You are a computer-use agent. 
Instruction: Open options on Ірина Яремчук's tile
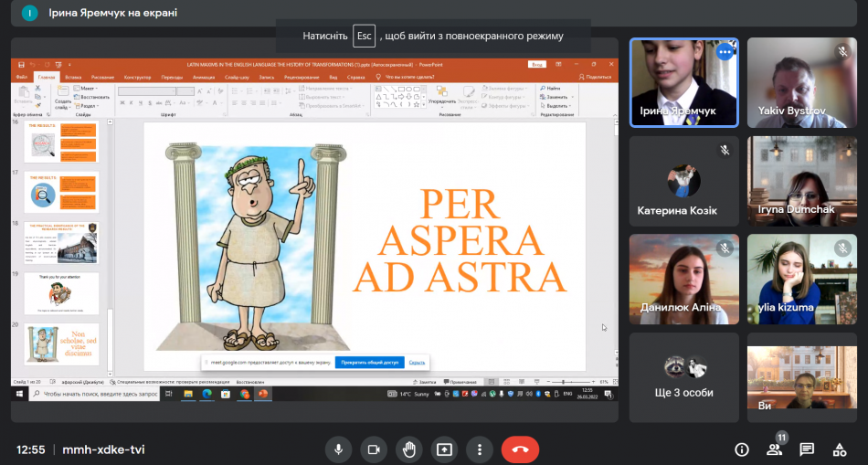pos(725,53)
